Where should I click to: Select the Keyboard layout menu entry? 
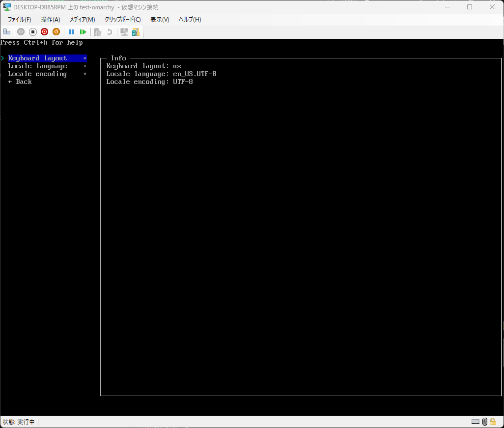(47, 58)
